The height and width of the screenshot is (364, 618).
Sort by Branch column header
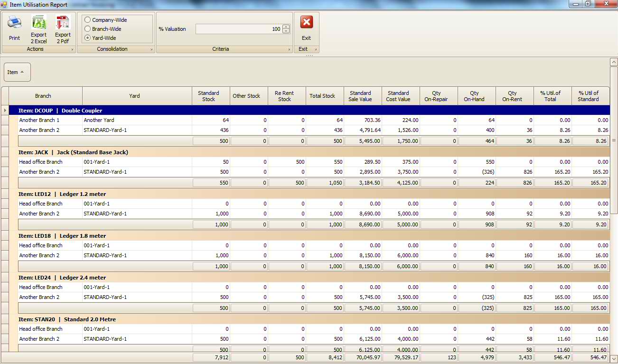(x=46, y=96)
